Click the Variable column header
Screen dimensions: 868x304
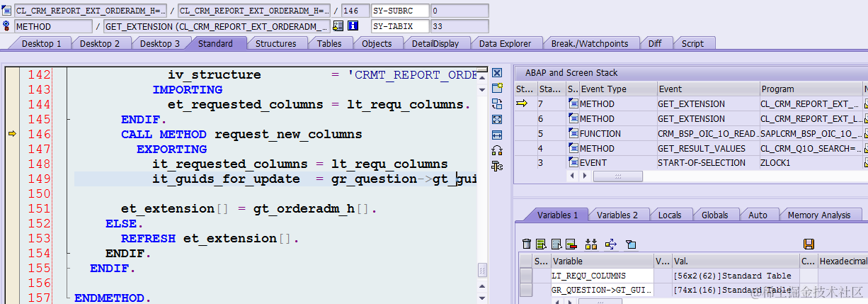pyautogui.click(x=601, y=261)
